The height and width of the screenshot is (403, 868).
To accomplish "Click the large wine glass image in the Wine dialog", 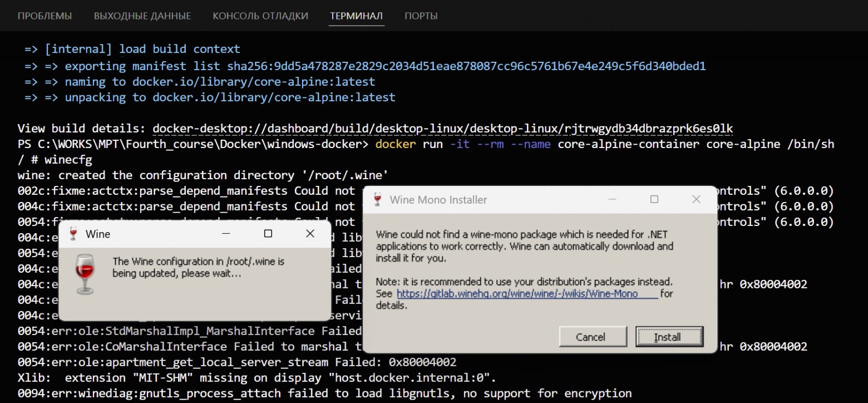I will [x=85, y=273].
